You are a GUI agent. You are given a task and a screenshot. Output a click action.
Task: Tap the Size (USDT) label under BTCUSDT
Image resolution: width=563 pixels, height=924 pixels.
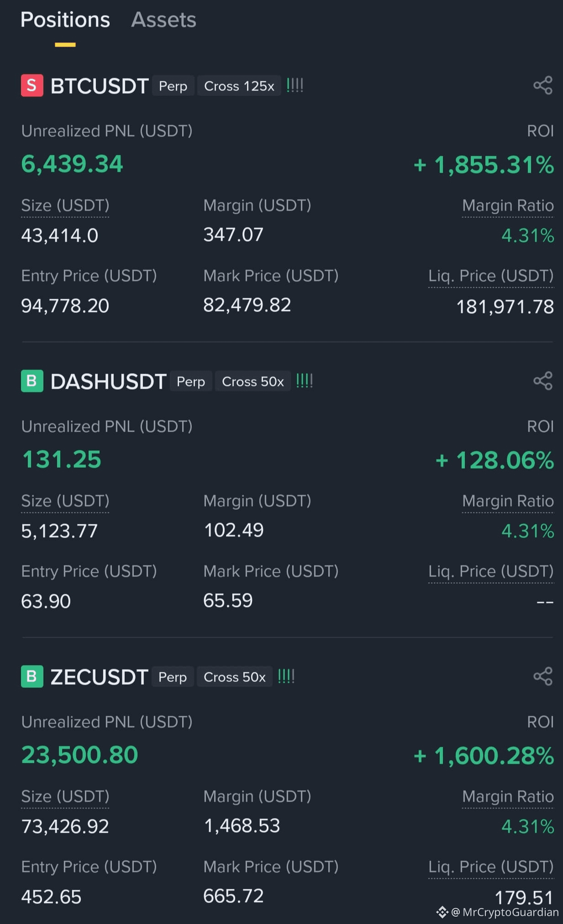point(65,206)
